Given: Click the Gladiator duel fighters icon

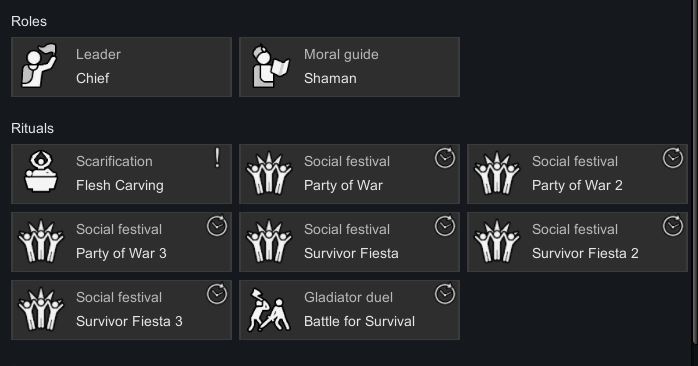Looking at the screenshot, I should click(x=269, y=310).
